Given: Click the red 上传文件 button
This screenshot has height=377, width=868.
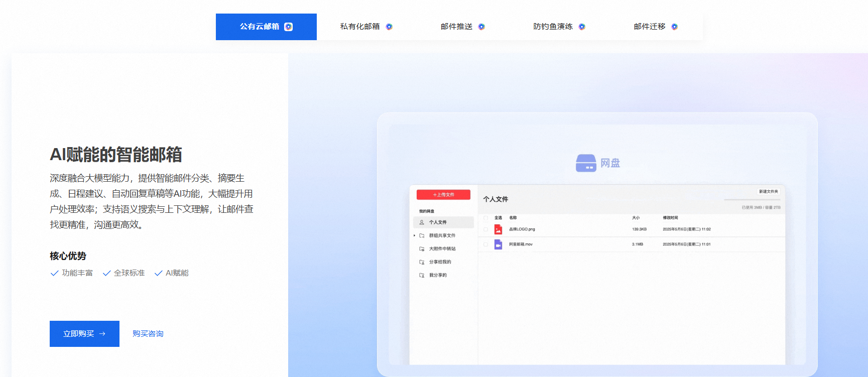Looking at the screenshot, I should coord(443,195).
